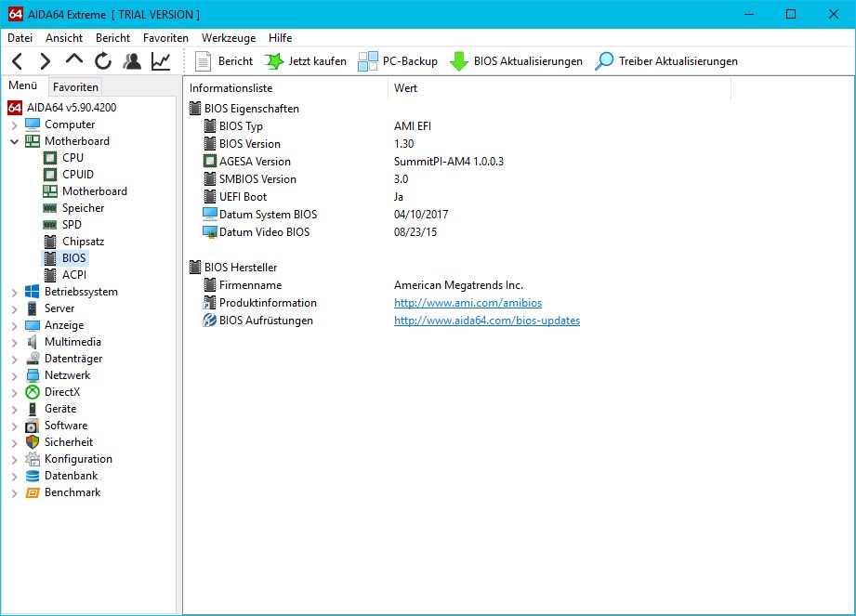Switch to the Menü sidebar tab
856x616 pixels.
(x=23, y=85)
